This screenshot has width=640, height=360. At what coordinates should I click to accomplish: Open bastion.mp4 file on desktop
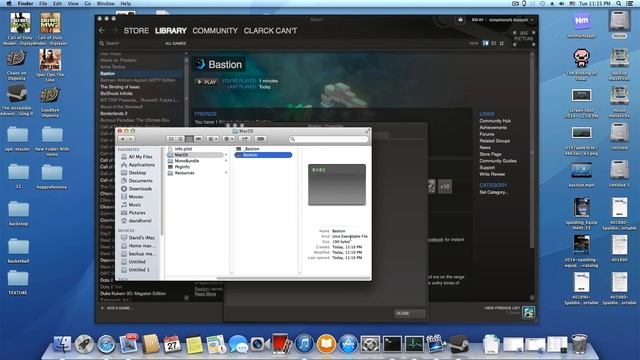click(582, 176)
